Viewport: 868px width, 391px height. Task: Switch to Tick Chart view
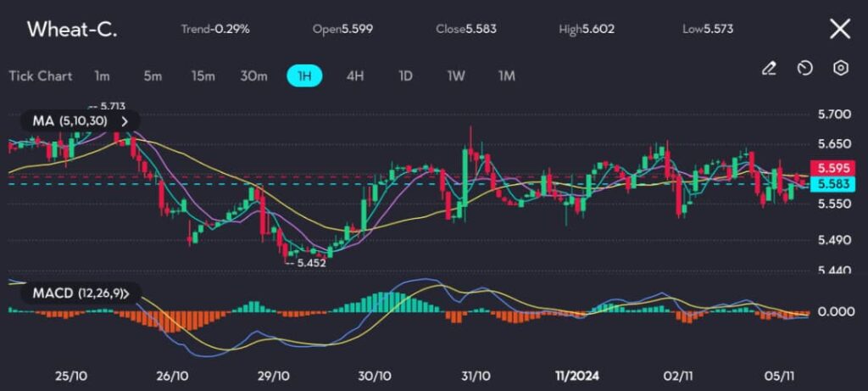pos(40,75)
